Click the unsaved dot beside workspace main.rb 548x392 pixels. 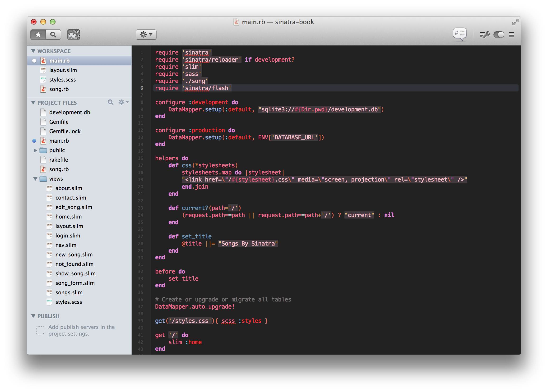(34, 61)
